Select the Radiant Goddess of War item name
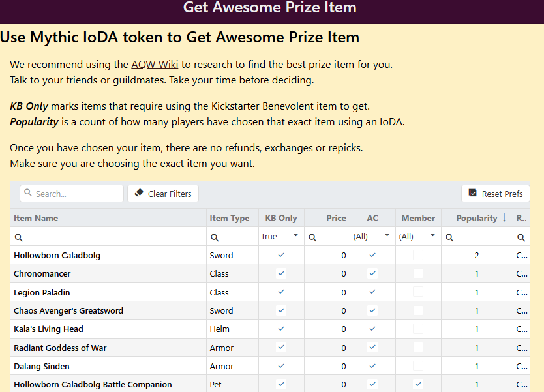This screenshot has width=544, height=392. (60, 348)
